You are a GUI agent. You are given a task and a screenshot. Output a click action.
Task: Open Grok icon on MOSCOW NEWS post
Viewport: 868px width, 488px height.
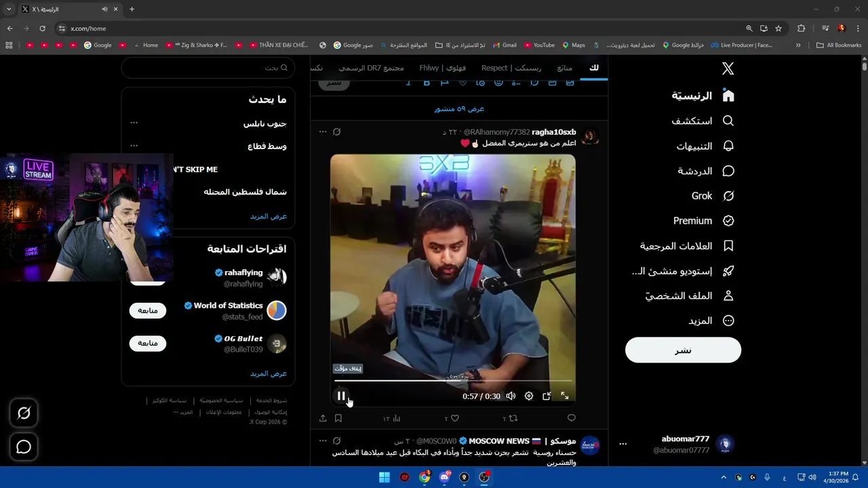(x=337, y=441)
